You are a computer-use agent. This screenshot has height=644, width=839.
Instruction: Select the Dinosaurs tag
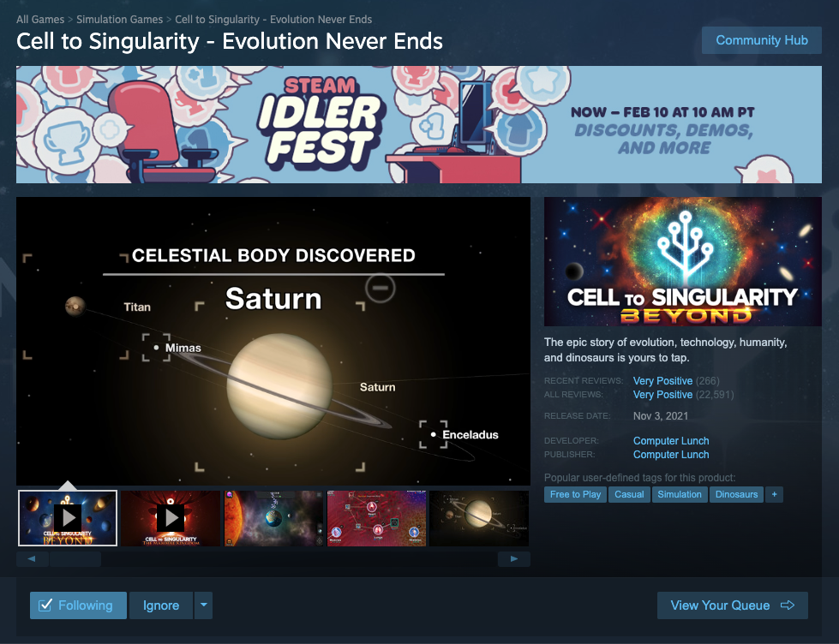pos(736,494)
